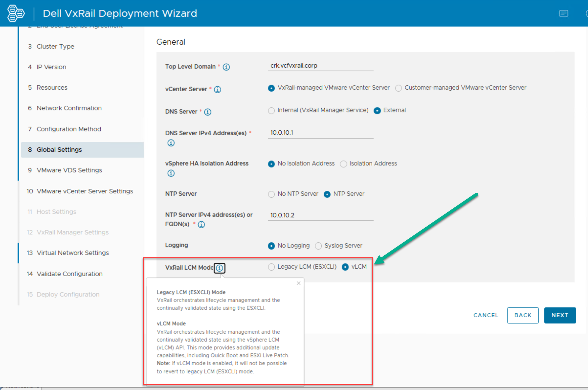Click the Dell VxRail logo icon
This screenshot has height=390, width=588.
click(16, 13)
